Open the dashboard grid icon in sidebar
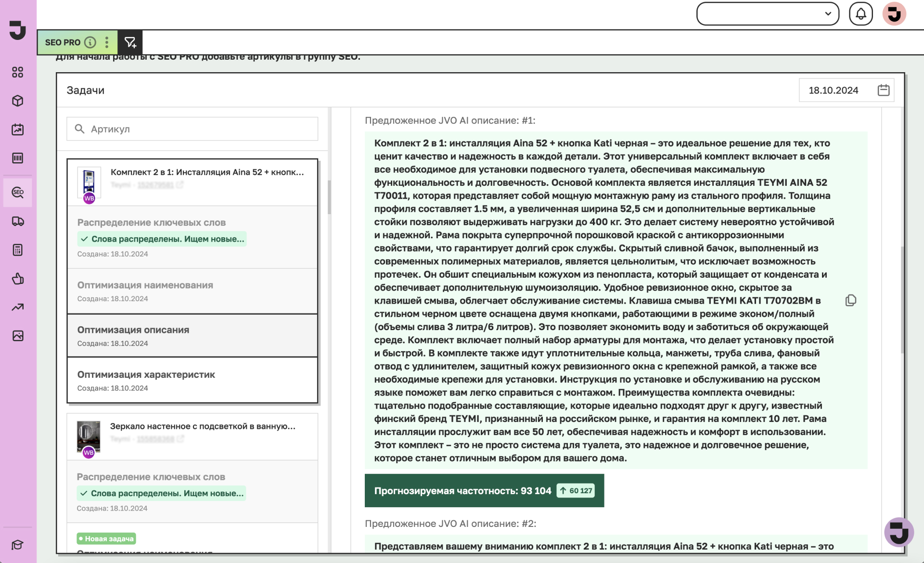 point(18,72)
